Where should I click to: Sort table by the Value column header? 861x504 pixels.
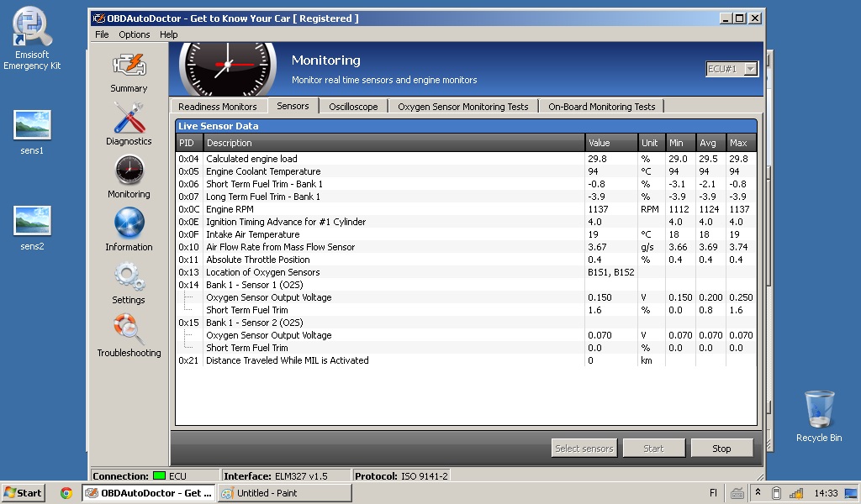(612, 143)
